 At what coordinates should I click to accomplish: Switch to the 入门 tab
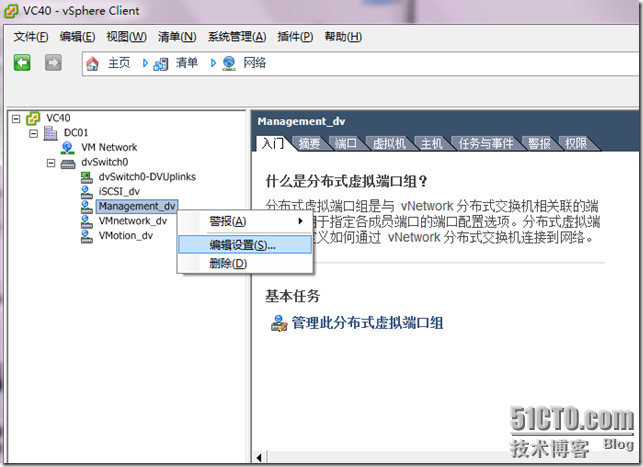(273, 144)
